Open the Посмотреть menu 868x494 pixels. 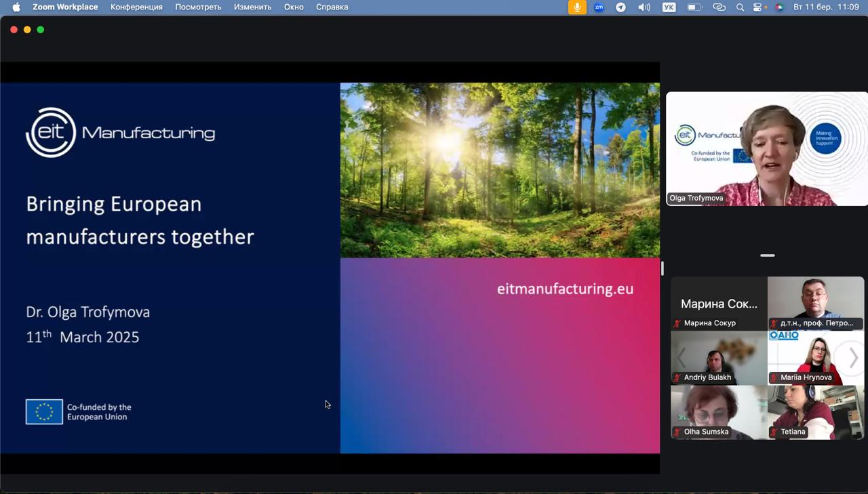click(198, 7)
